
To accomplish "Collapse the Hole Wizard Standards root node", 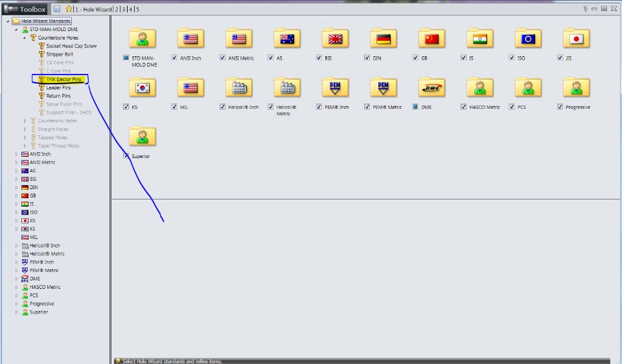I will click(8, 21).
